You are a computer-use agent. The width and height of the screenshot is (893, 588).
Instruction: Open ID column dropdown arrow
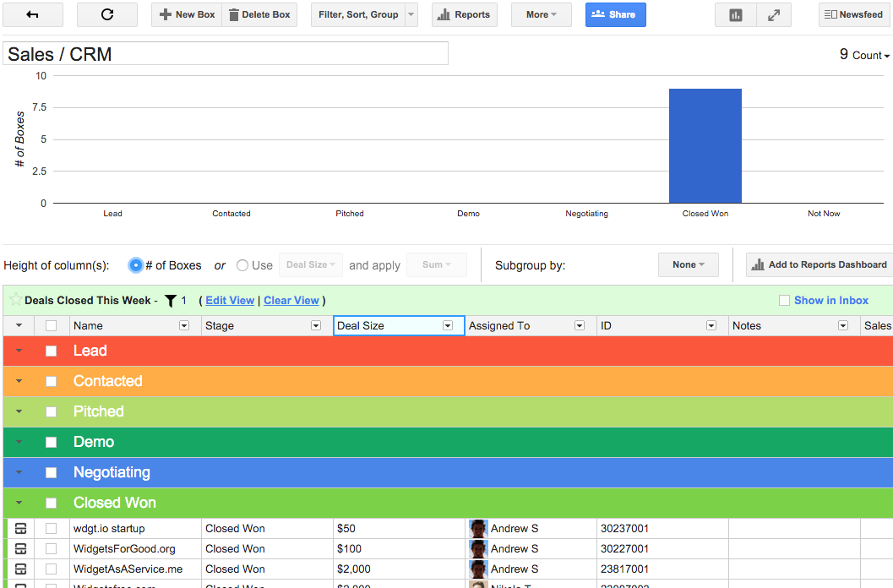pos(711,325)
